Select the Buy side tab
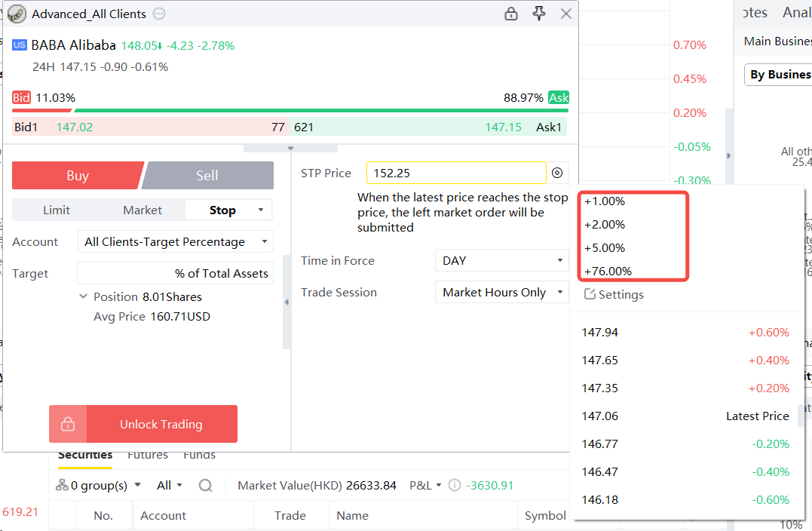 (x=78, y=176)
